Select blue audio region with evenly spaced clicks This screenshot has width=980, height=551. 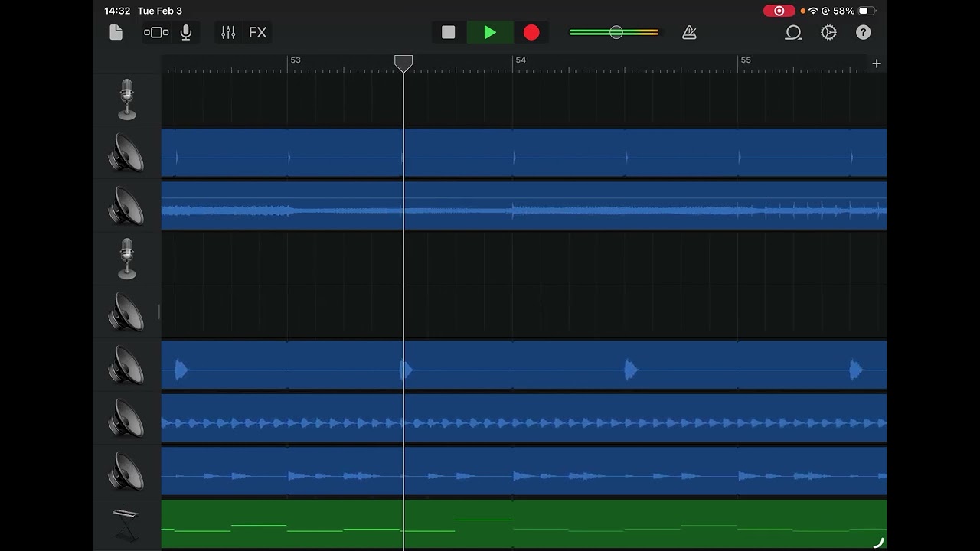click(x=524, y=153)
